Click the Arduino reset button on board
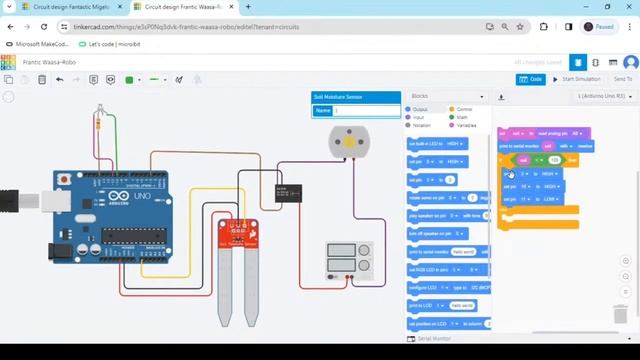This screenshot has height=360, width=640. coord(64,180)
